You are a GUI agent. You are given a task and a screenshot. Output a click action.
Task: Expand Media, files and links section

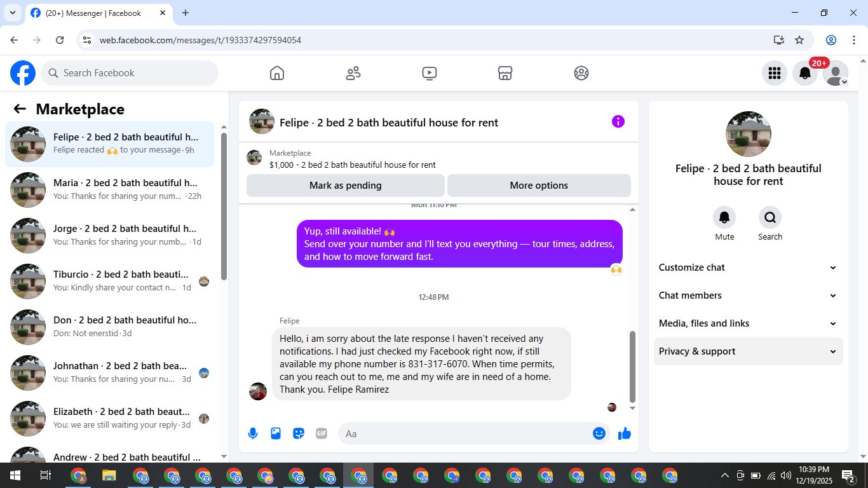tap(749, 323)
